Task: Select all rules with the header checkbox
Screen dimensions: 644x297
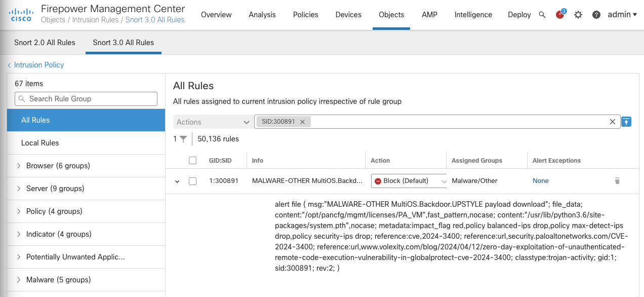Action: (192, 160)
